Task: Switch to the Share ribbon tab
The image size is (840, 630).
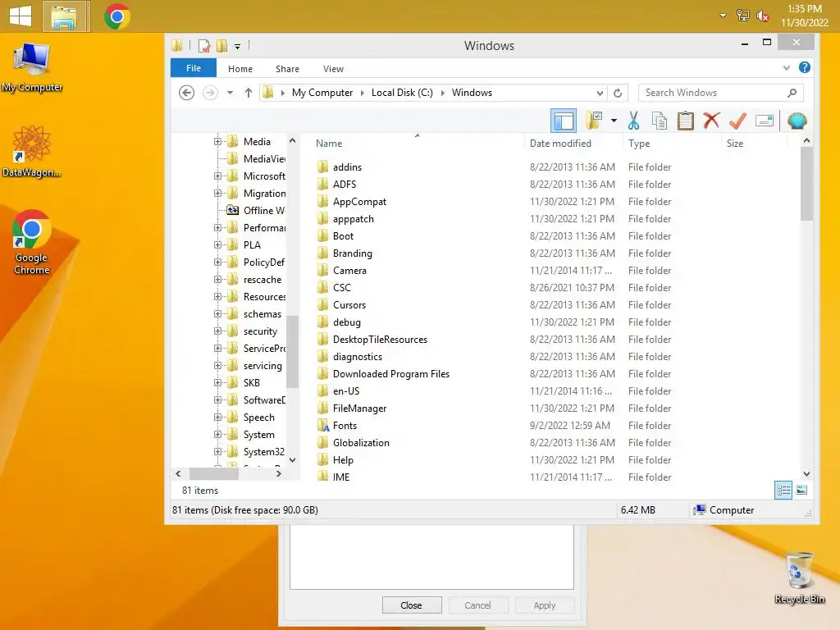Action: coord(287,69)
